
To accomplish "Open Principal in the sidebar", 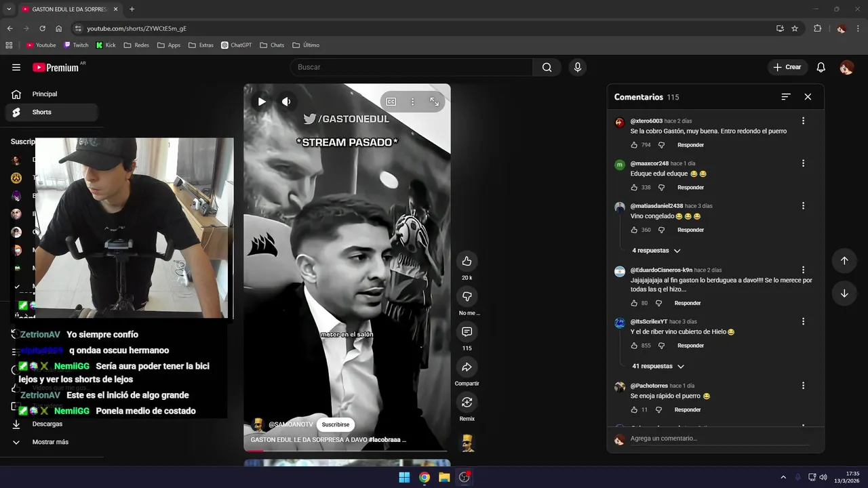I will [52, 94].
